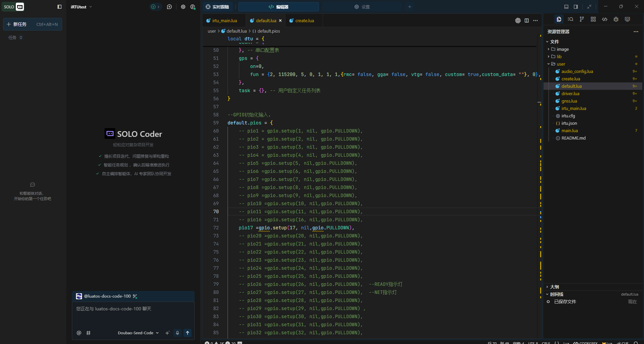Start a new chat with plus bubble icon

169,7
